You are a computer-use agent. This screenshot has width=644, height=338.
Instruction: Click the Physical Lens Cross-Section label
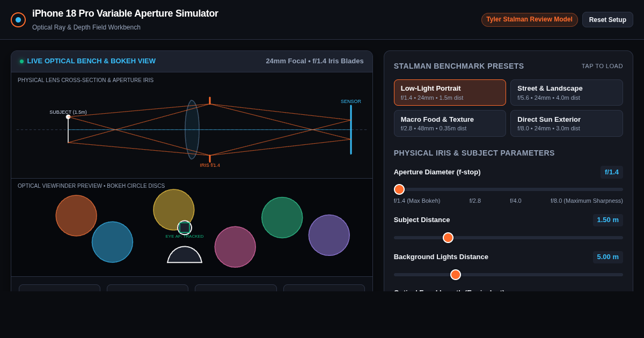pos(85,80)
